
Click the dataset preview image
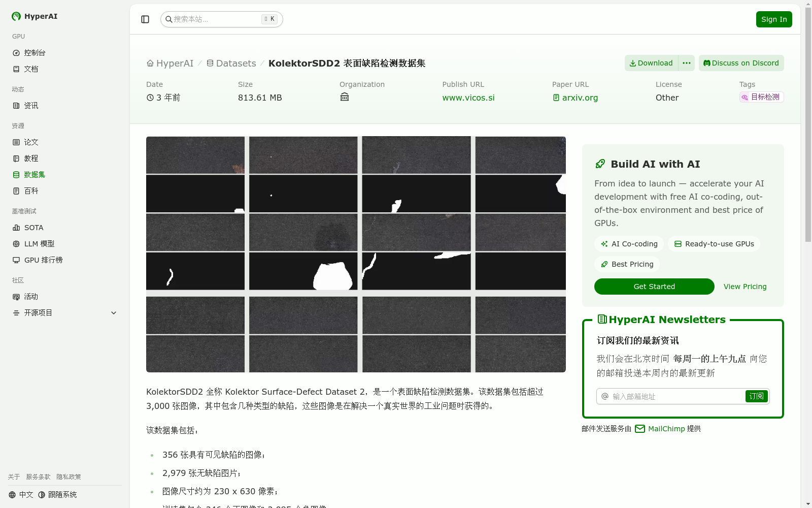pyautogui.click(x=356, y=254)
